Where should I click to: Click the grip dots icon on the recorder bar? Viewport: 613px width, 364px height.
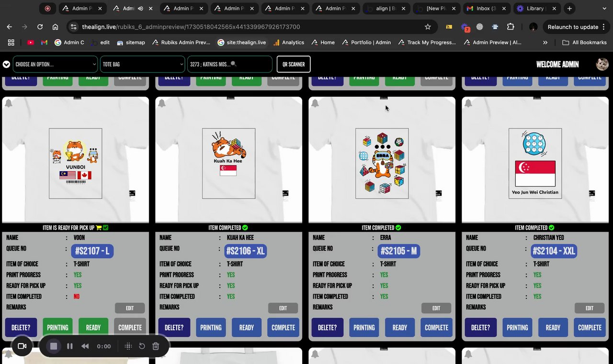click(x=128, y=346)
